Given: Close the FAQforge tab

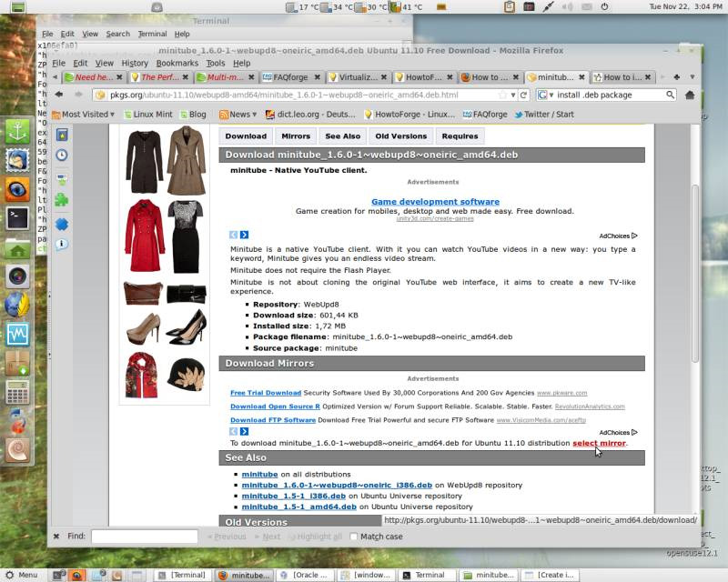Looking at the screenshot, I should [x=317, y=77].
